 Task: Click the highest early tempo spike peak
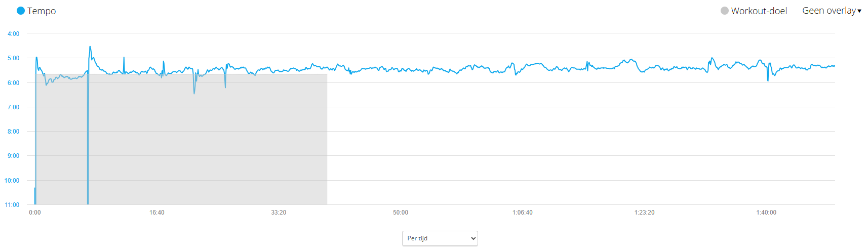90,47
